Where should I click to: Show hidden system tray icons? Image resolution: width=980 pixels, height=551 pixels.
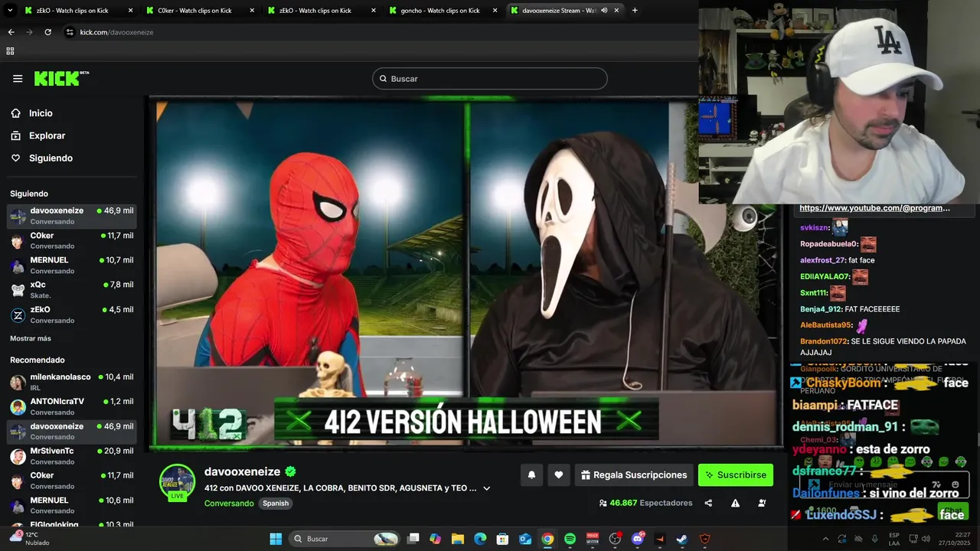[x=825, y=539]
